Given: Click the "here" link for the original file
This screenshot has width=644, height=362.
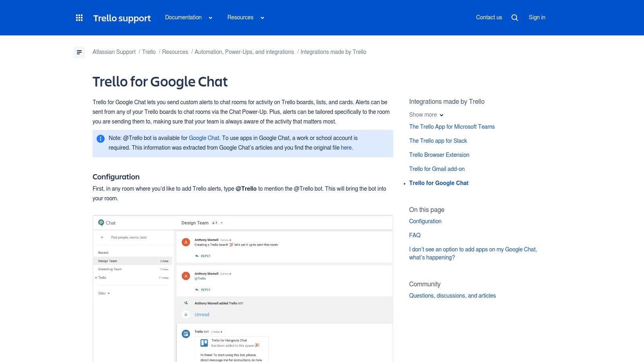Looking at the screenshot, I should coord(346,148).
